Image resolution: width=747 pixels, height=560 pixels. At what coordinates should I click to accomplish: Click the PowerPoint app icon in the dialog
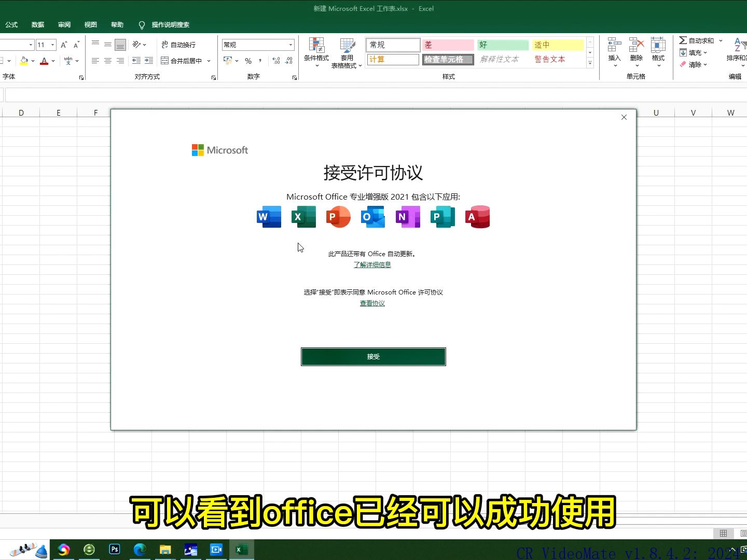point(338,217)
